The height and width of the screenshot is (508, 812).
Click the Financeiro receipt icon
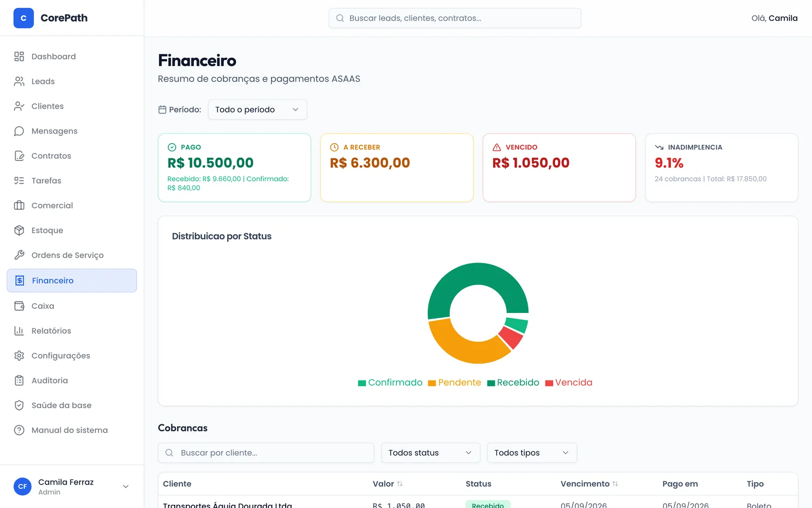tap(20, 280)
